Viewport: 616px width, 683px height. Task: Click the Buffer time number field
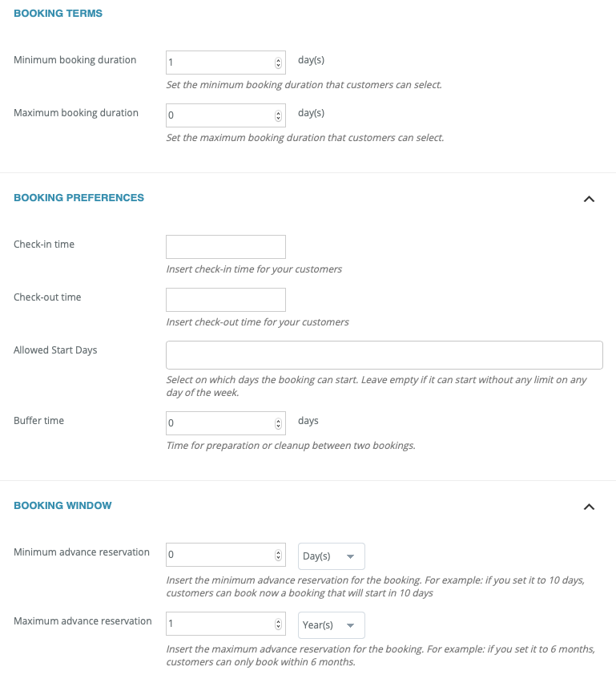click(218, 423)
